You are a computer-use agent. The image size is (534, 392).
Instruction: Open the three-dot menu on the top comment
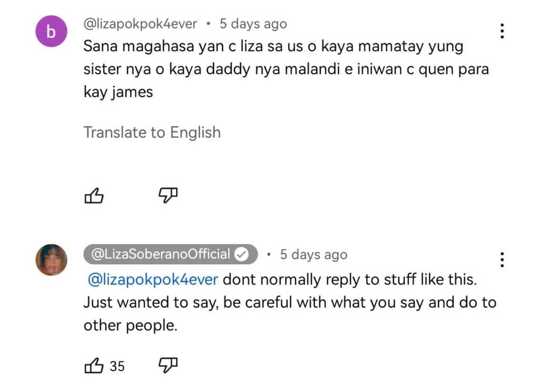502,31
